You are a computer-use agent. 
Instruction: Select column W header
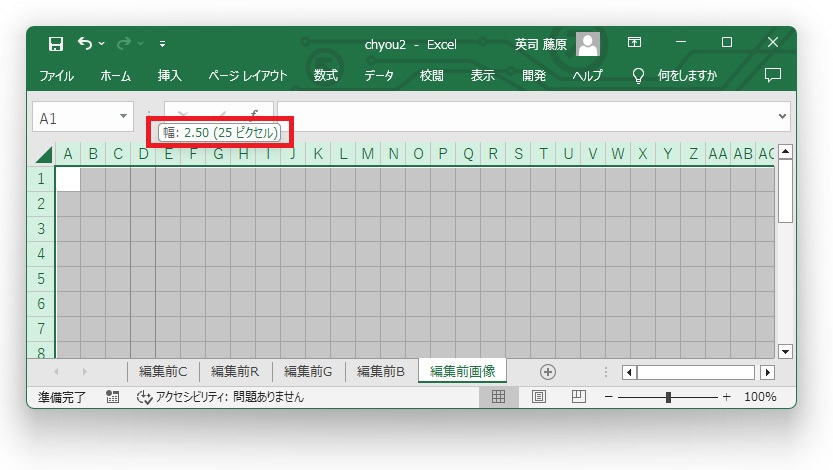pyautogui.click(x=618, y=154)
